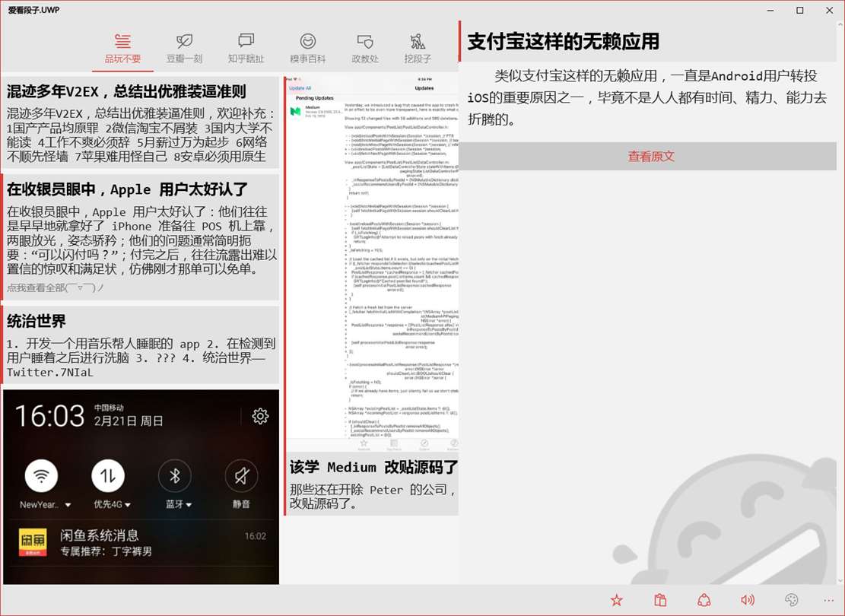Select the 知乎瞎扯 tab
This screenshot has height=616, width=845.
point(246,49)
